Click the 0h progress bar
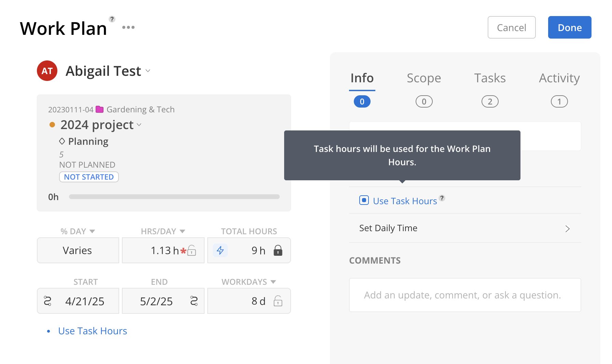The height and width of the screenshot is (364, 612). point(174,197)
